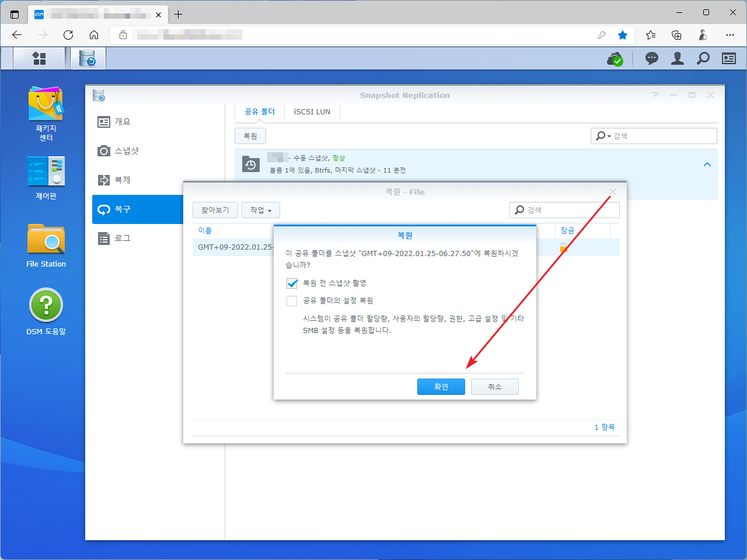This screenshot has height=560, width=747.
Task: Open DSM notifications speech bubble icon
Action: (652, 58)
